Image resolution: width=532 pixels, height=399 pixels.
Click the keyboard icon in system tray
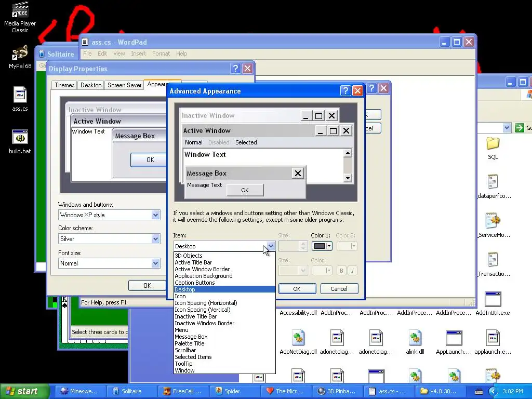tap(478, 392)
